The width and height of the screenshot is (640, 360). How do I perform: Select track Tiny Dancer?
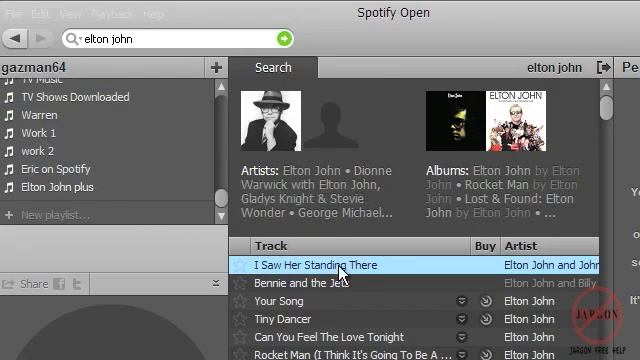pyautogui.click(x=282, y=319)
